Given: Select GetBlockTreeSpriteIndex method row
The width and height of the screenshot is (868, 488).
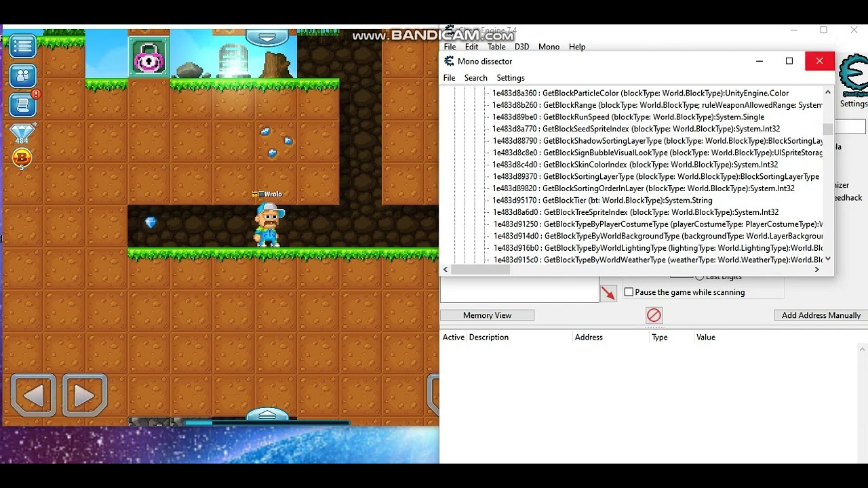Looking at the screenshot, I should point(635,212).
